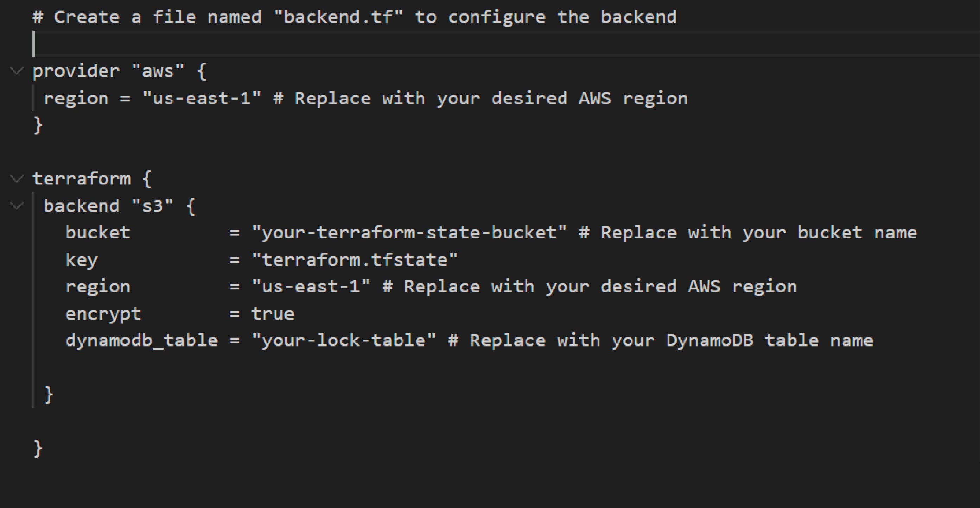Click the key attribute name
Viewport: 980px width, 508px height.
[81, 260]
